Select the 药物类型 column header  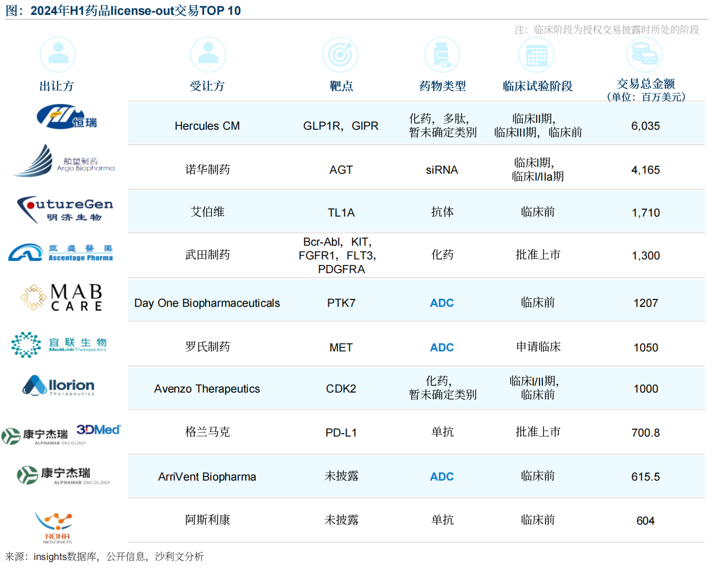pyautogui.click(x=443, y=86)
